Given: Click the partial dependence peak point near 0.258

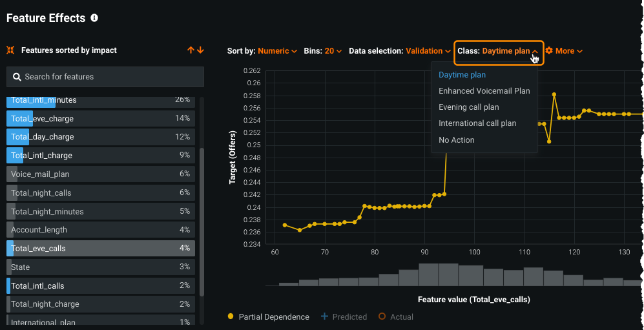Looking at the screenshot, I should coord(554,94).
